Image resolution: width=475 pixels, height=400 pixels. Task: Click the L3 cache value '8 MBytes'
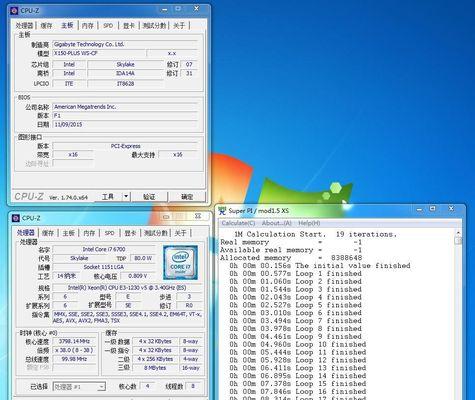155,368
